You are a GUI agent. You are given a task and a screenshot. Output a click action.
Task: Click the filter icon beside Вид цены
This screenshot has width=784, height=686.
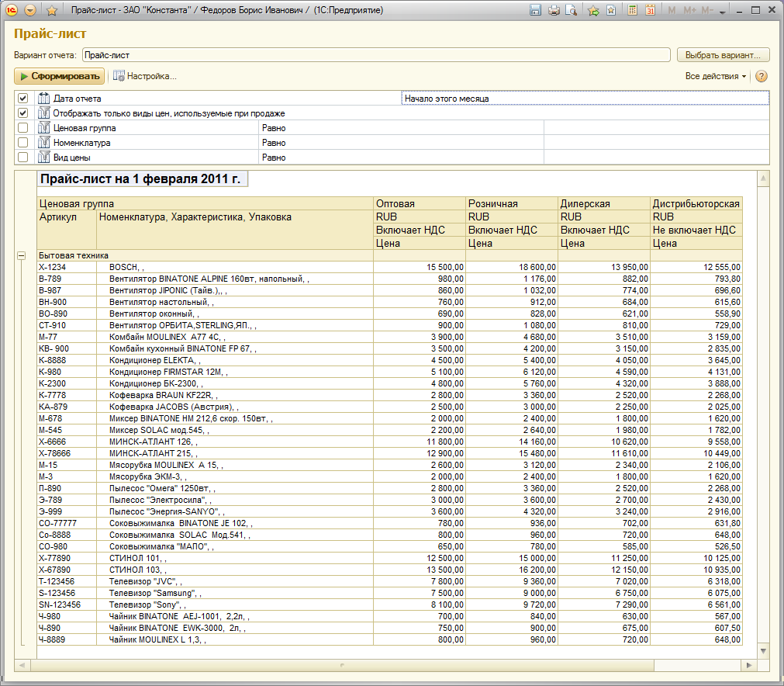(44, 157)
